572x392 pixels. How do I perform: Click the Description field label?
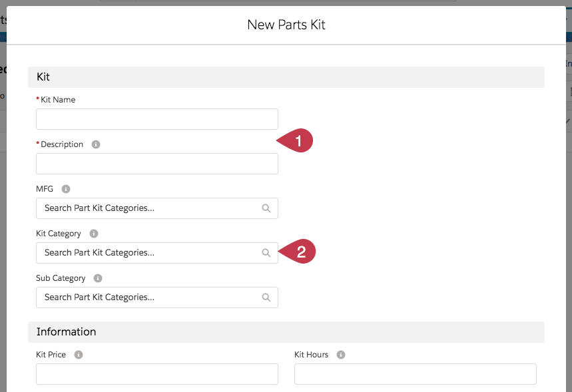(62, 144)
